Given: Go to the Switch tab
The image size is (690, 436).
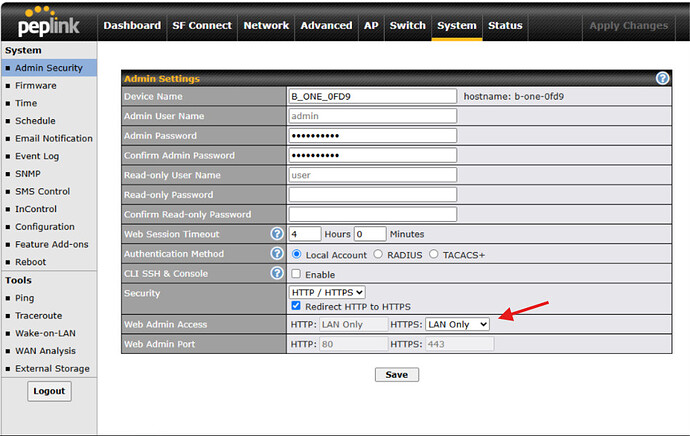Looking at the screenshot, I should click(x=407, y=26).
